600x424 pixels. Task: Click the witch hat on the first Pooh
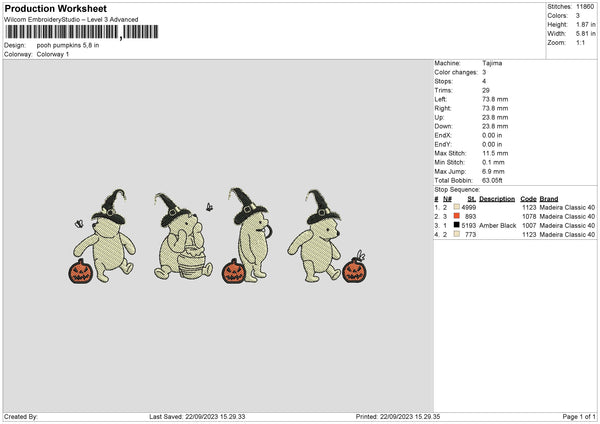coord(109,207)
